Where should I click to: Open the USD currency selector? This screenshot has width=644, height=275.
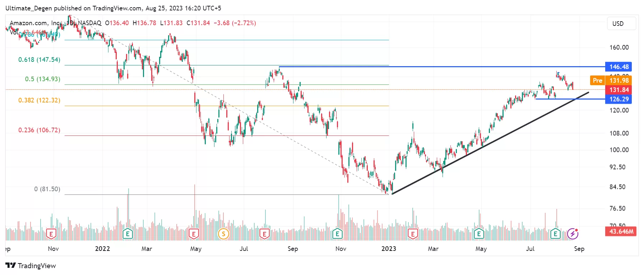pyautogui.click(x=621, y=24)
